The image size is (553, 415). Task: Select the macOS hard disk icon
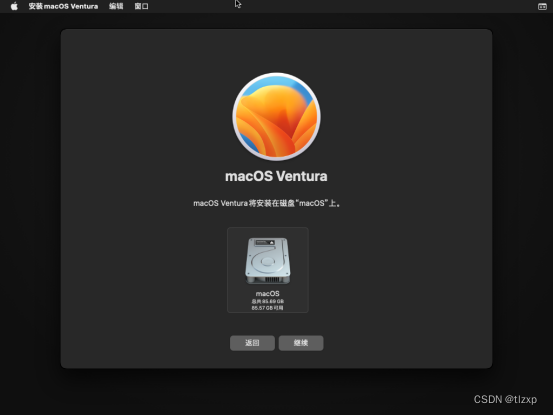pyautogui.click(x=268, y=261)
